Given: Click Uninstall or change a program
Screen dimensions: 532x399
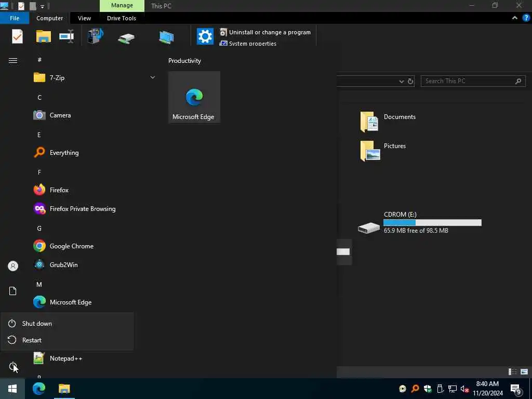Looking at the screenshot, I should point(265,32).
